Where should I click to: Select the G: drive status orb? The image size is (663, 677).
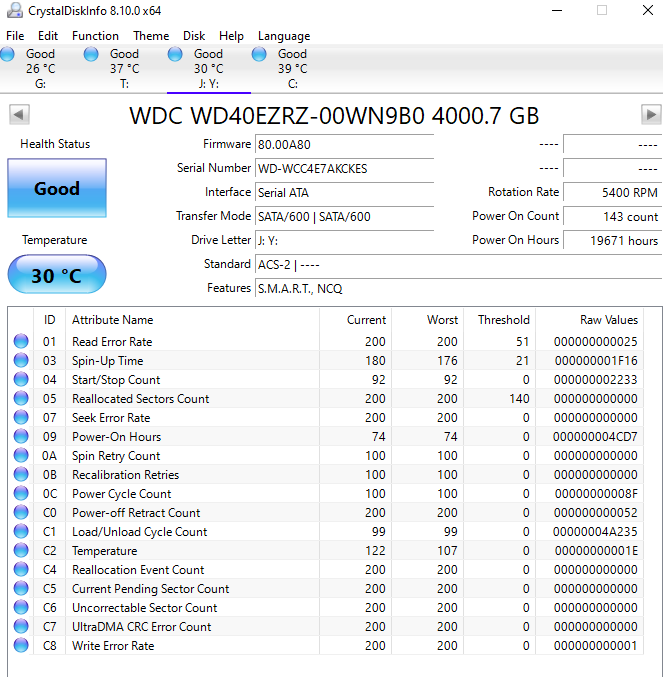coord(7,54)
